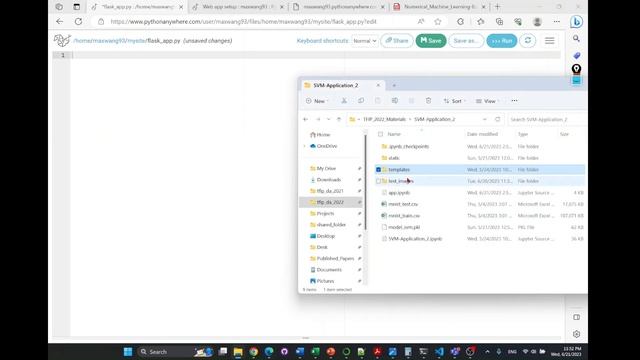
Task: Open recent locations chevron in File Explorer
Action: coord(329,119)
